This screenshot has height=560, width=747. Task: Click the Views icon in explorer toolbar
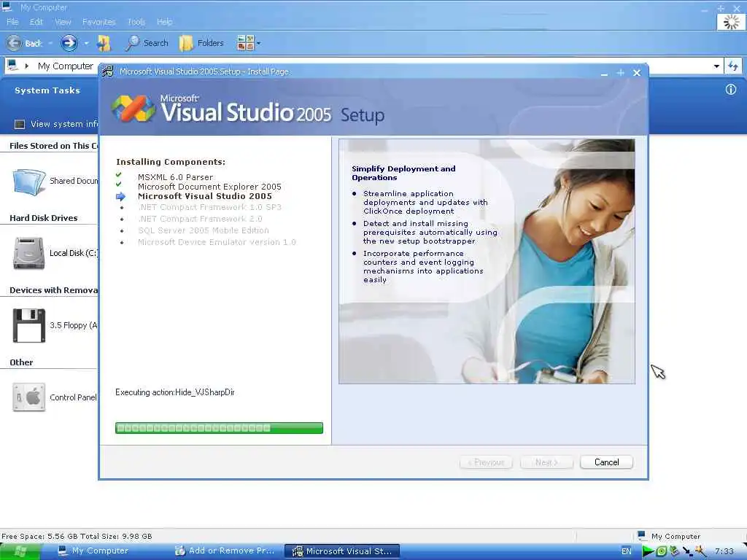click(245, 43)
